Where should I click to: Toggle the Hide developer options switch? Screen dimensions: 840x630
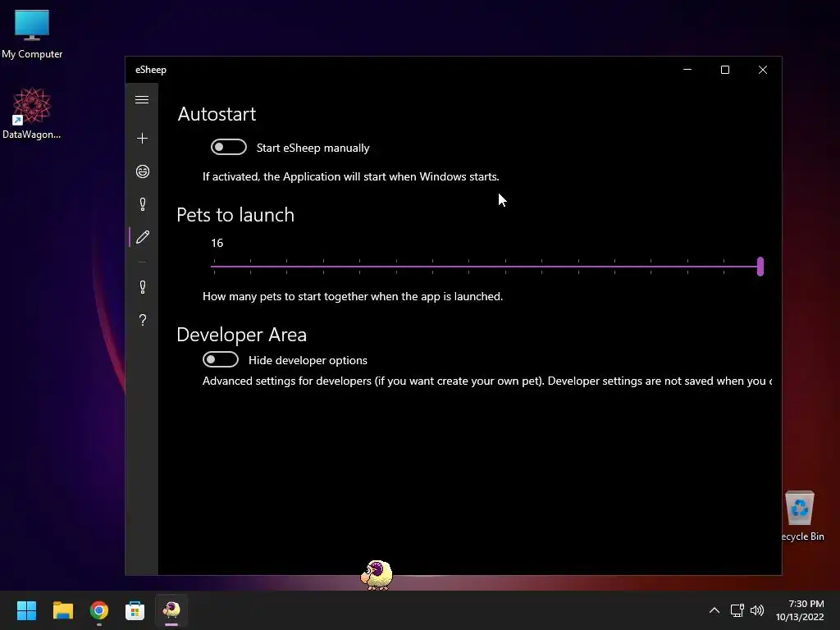[x=220, y=359]
